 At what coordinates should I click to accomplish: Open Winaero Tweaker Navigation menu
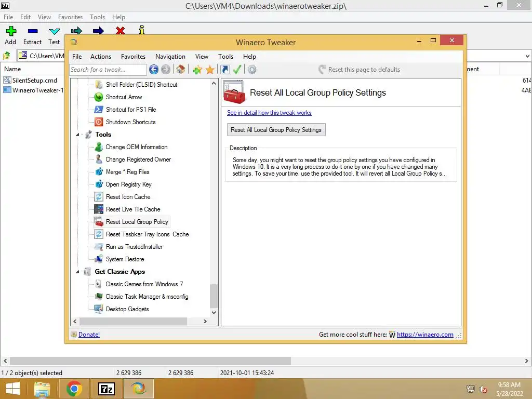click(170, 57)
